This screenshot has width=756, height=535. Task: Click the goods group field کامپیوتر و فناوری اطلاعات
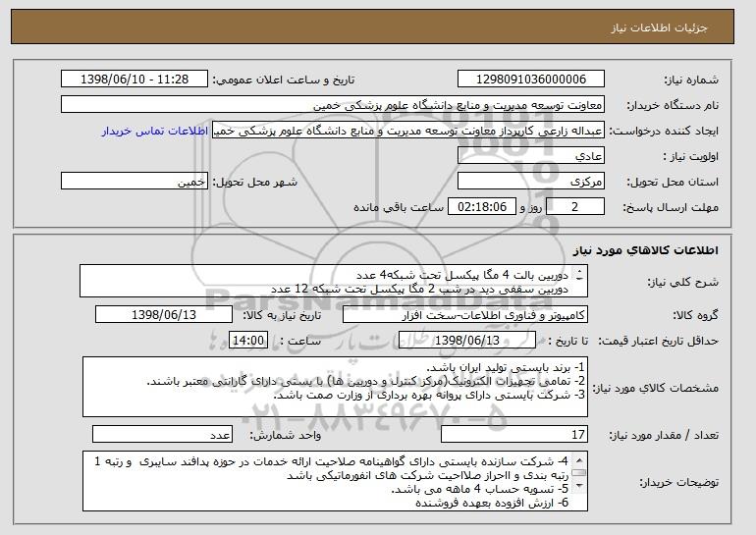click(465, 315)
